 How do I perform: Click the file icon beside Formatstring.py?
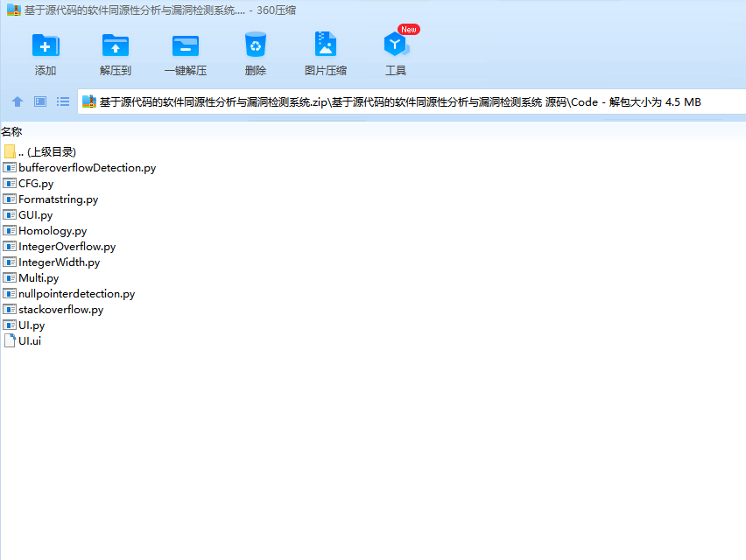(10, 199)
